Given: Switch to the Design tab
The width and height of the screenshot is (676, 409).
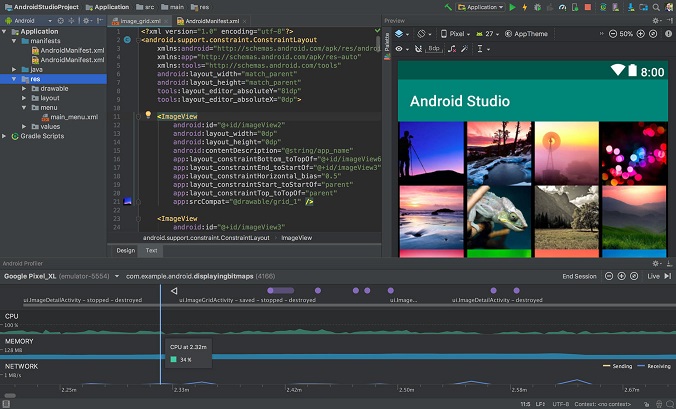Looking at the screenshot, I should click(x=125, y=251).
